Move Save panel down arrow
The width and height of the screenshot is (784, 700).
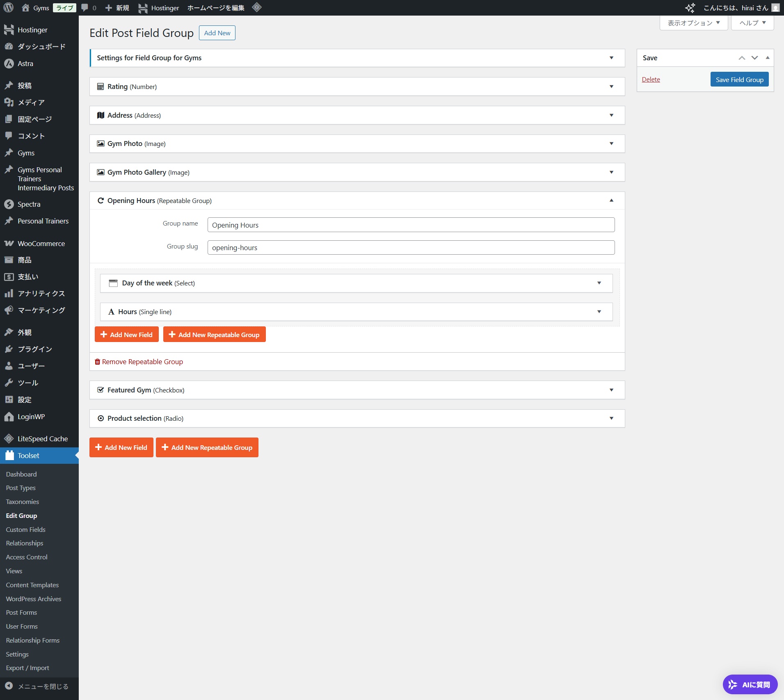pyautogui.click(x=754, y=58)
